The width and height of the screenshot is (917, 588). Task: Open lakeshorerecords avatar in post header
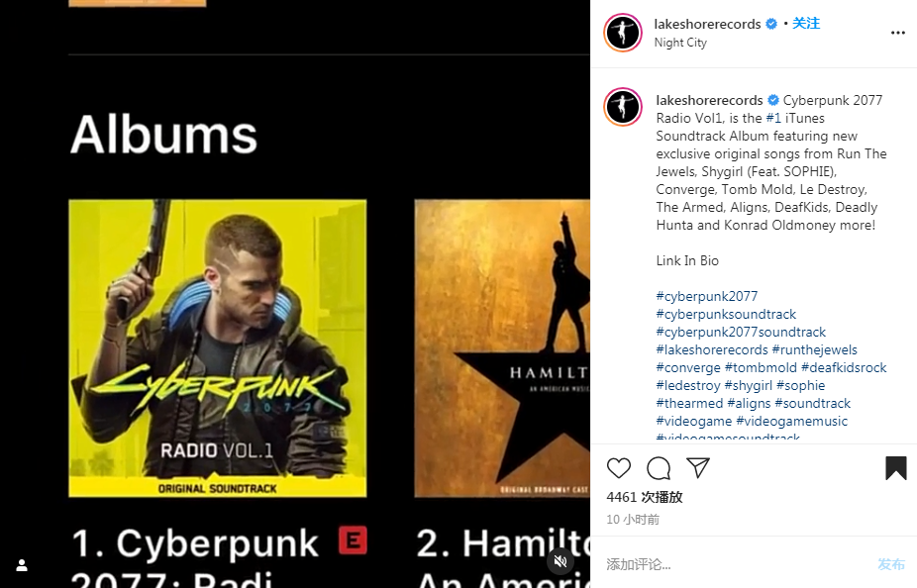click(623, 33)
